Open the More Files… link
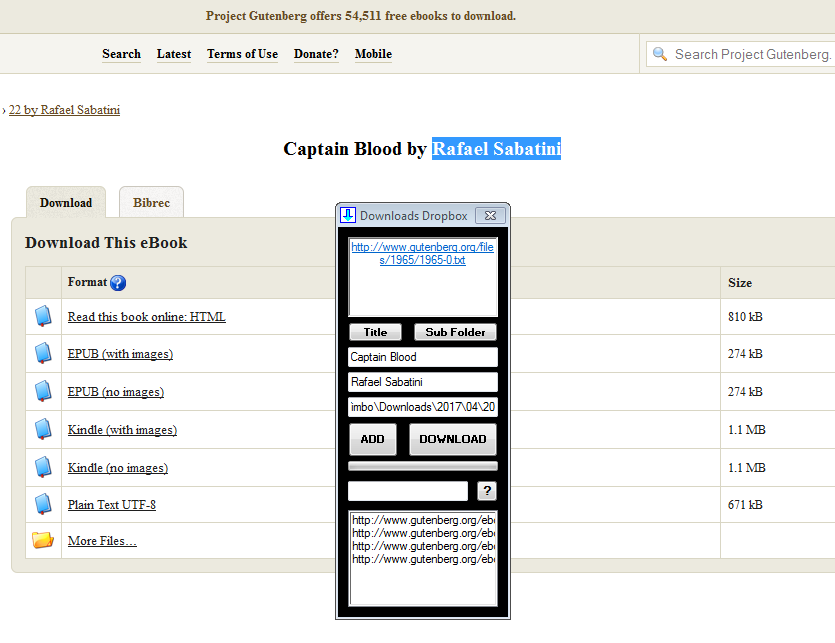Image resolution: width=835 pixels, height=643 pixels. pos(102,541)
